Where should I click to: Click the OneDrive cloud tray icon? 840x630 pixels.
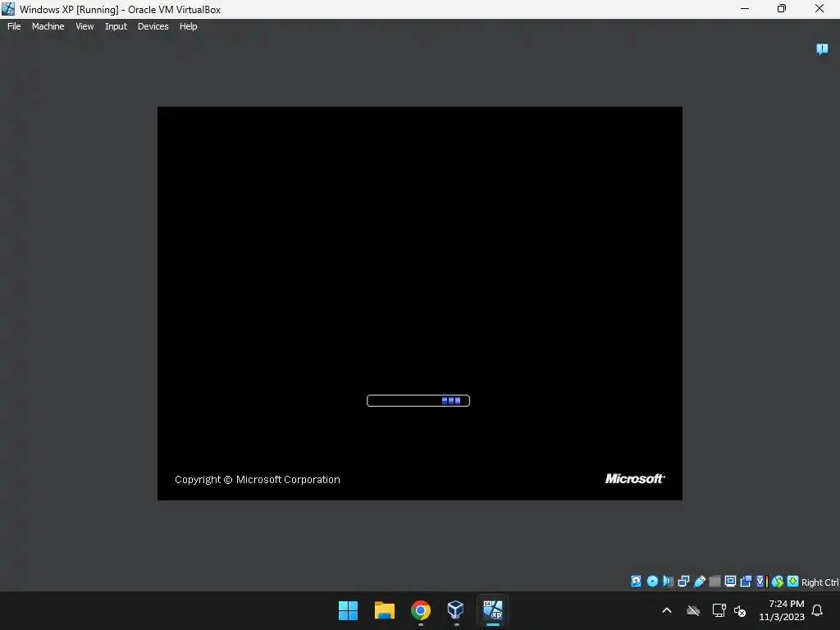point(693,610)
